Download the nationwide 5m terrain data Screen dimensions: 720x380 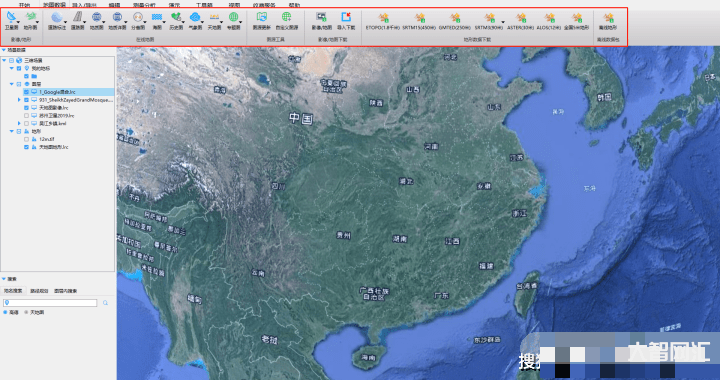pos(576,21)
